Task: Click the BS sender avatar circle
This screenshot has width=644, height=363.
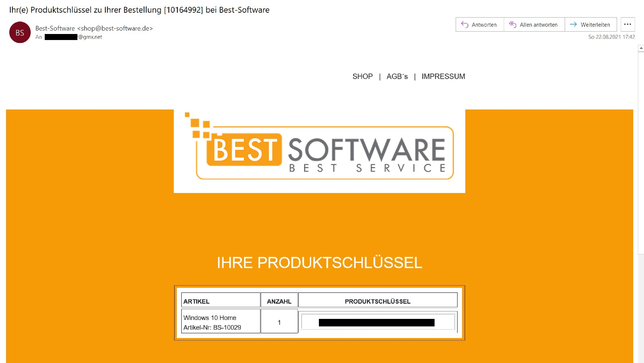Action: click(20, 32)
